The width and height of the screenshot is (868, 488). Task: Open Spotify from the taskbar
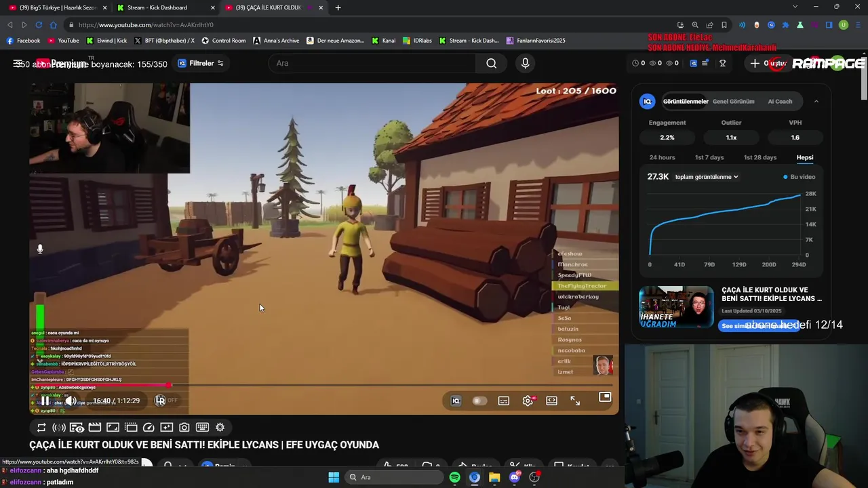click(454, 477)
